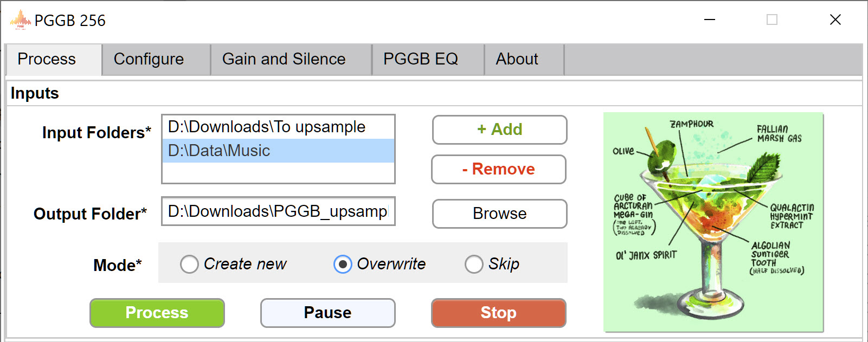
Task: Select the Skip mode radio button
Action: click(x=474, y=264)
